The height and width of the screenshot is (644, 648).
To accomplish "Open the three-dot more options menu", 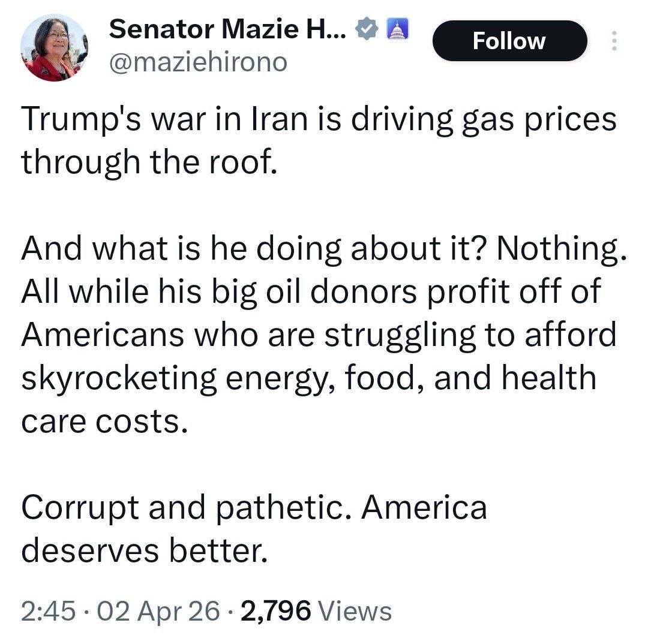I will pyautogui.click(x=613, y=41).
